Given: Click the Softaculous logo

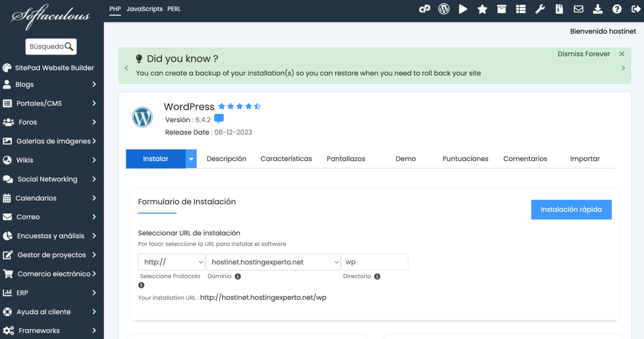Looking at the screenshot, I should (51, 17).
